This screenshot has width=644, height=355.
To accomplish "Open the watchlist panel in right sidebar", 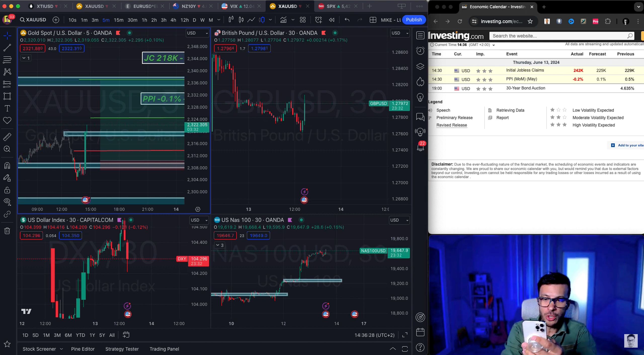I will click(420, 35).
